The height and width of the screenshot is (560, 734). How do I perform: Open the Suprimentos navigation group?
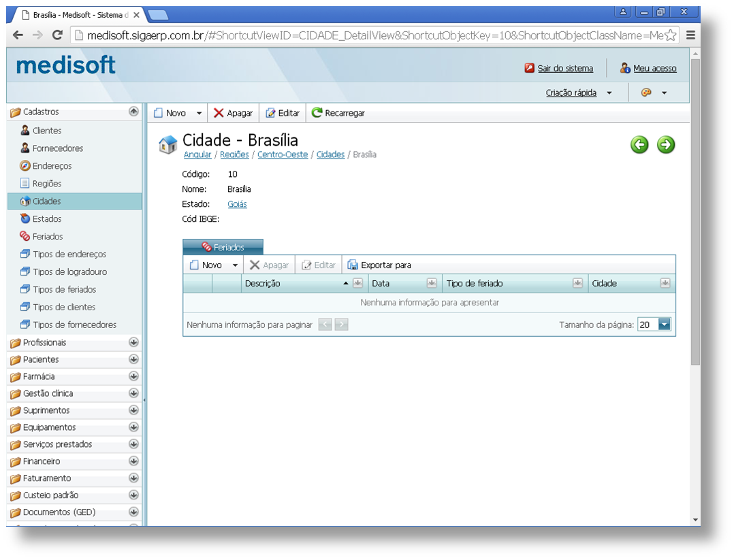click(x=74, y=410)
